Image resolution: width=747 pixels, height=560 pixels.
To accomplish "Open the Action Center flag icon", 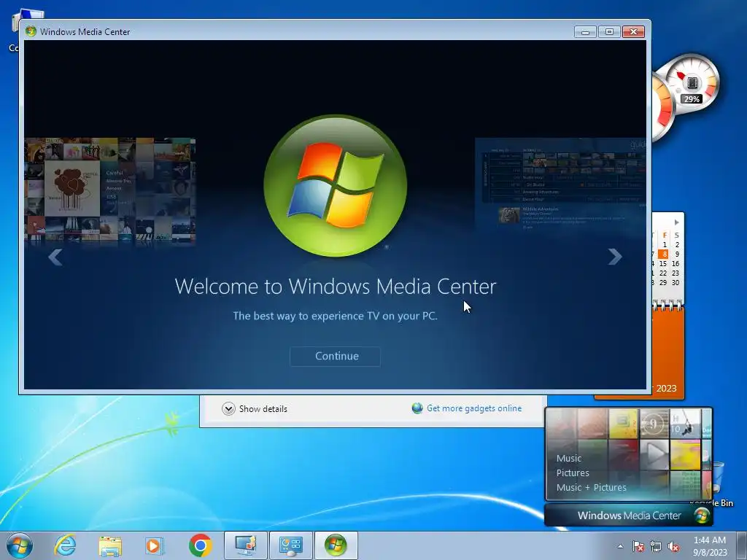I will 638,546.
